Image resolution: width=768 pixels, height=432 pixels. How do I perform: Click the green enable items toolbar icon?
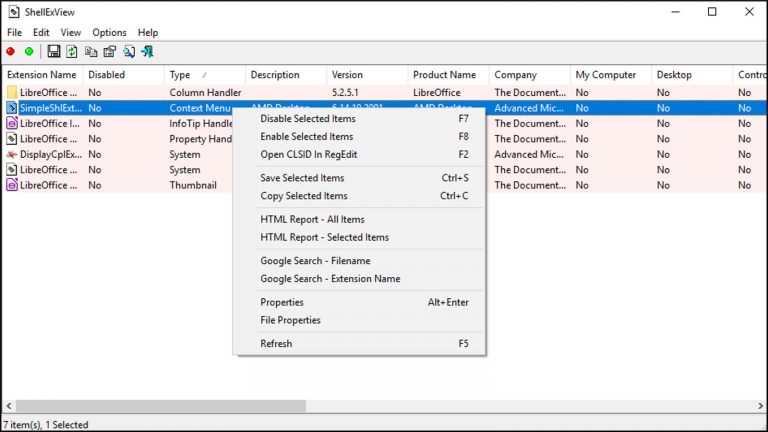click(x=29, y=51)
